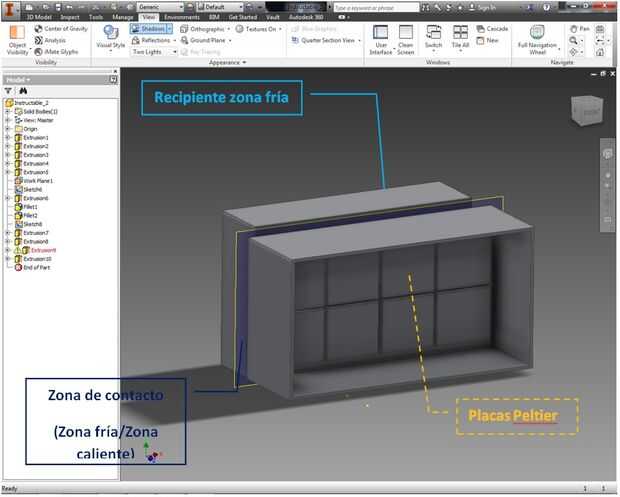The height and width of the screenshot is (497, 620).
Task: Click the browser Find binoculars icon
Action: pyautogui.click(x=23, y=91)
